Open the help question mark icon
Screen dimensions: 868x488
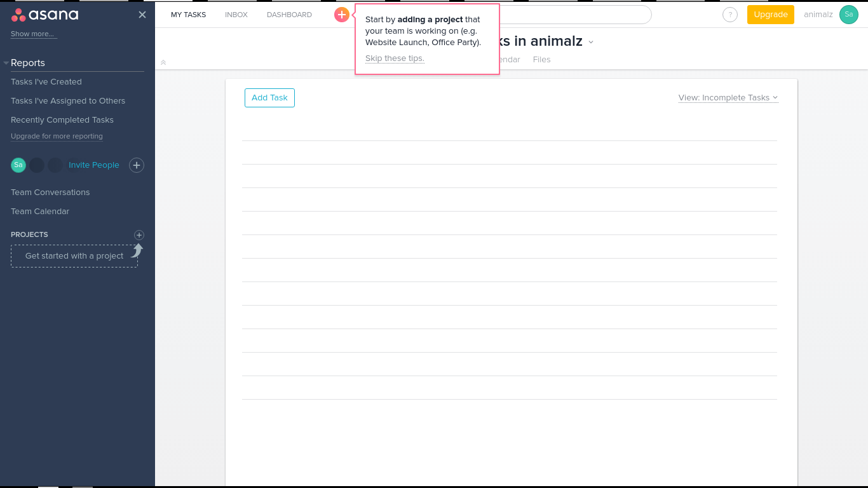coord(730,15)
